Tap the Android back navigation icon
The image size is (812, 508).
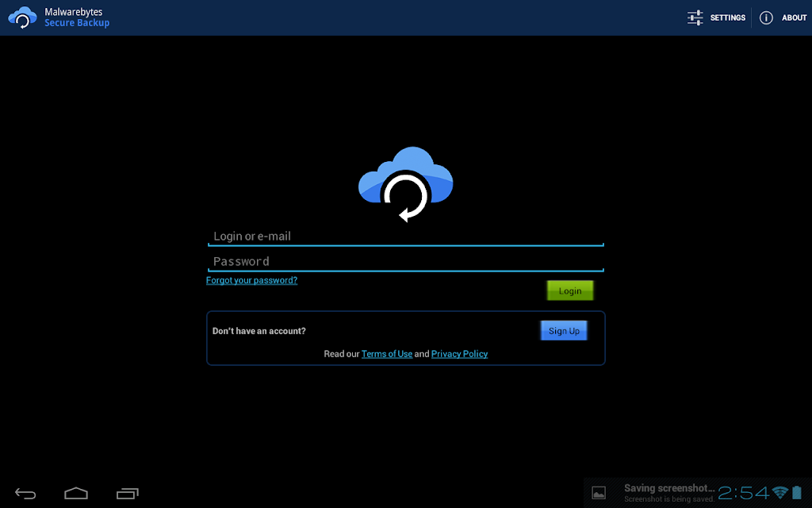25,494
